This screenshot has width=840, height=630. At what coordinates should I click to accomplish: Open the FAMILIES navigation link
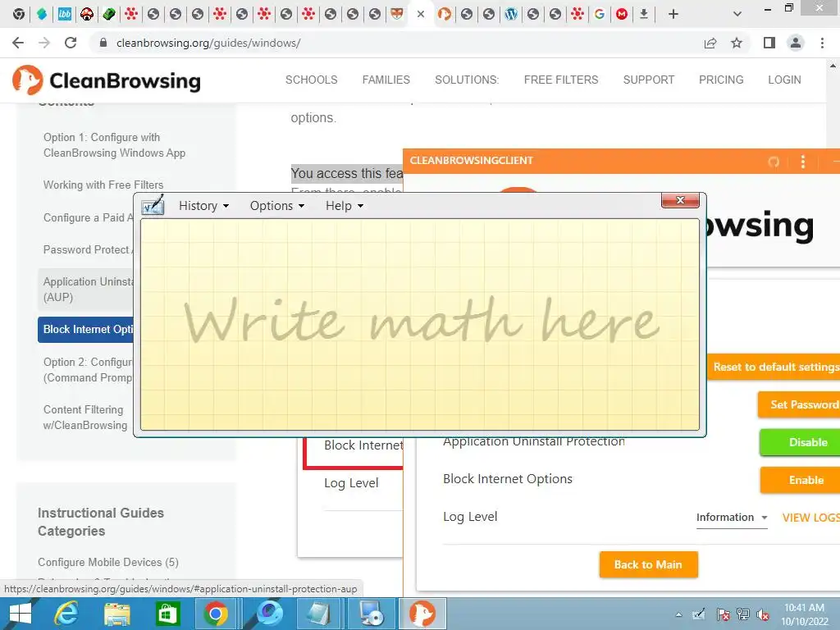(386, 80)
